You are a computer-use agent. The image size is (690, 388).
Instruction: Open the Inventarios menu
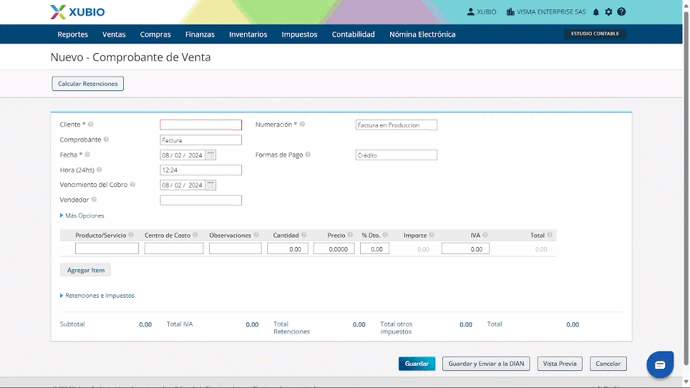point(248,34)
